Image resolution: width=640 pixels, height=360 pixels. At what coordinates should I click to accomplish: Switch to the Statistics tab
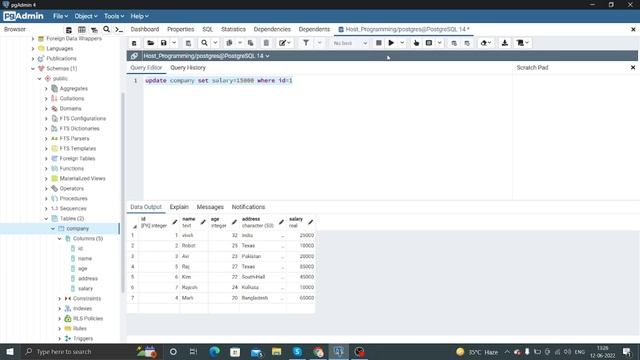233,29
